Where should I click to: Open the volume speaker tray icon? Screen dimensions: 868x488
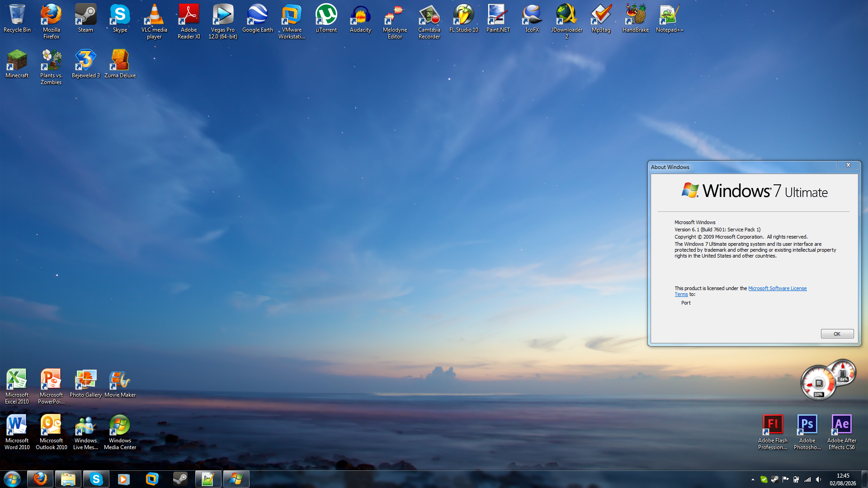point(818,479)
